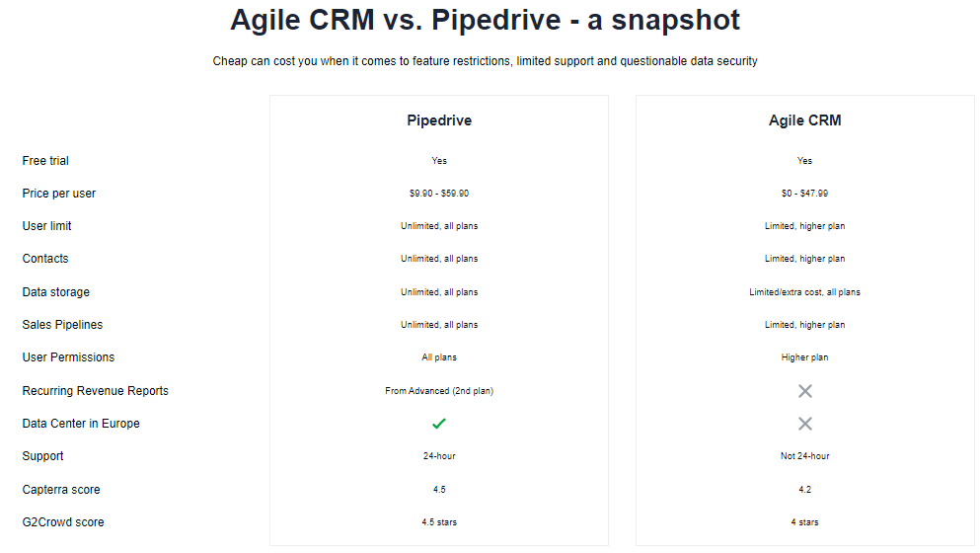Click the page title 'Agile CRM vs. Pipedrive - a snapshot'
The width and height of the screenshot is (980, 553).
[x=485, y=20]
